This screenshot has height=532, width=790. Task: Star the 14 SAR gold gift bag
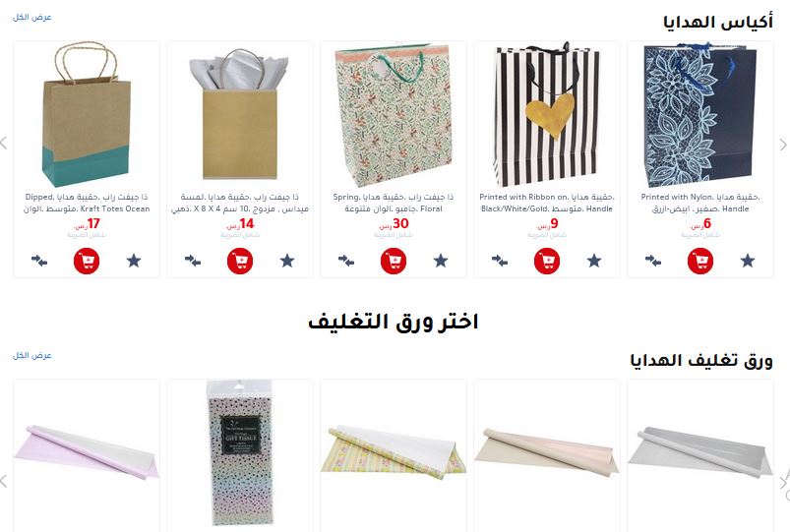pyautogui.click(x=287, y=261)
